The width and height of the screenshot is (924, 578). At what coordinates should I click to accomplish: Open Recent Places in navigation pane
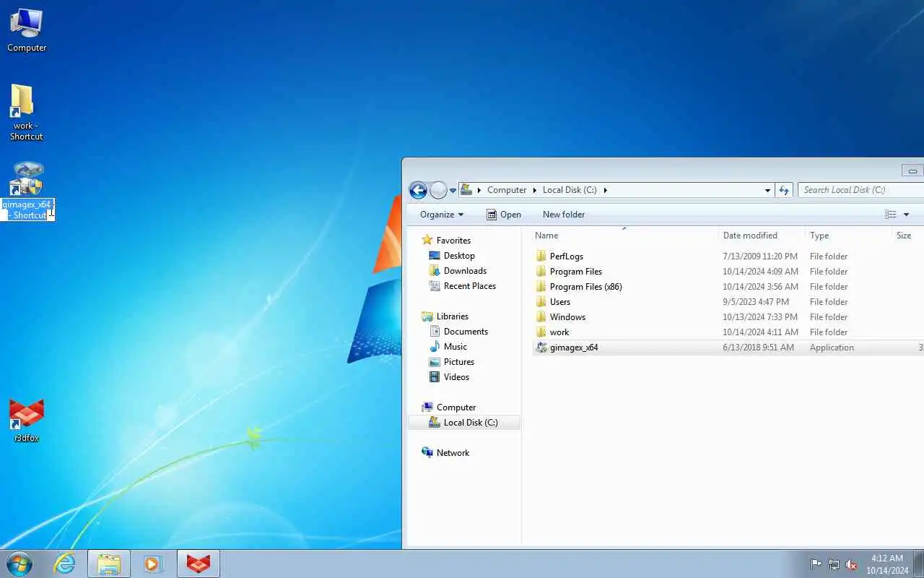pyautogui.click(x=469, y=286)
